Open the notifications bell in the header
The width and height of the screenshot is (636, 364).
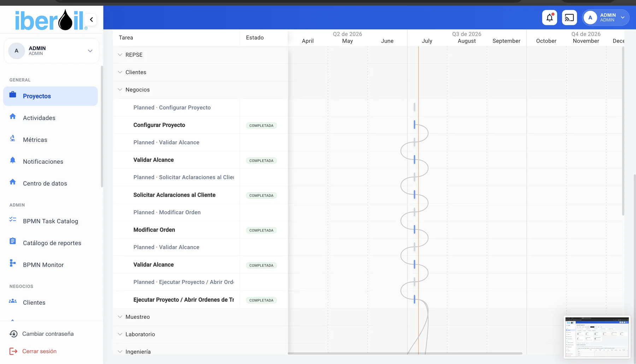549,18
